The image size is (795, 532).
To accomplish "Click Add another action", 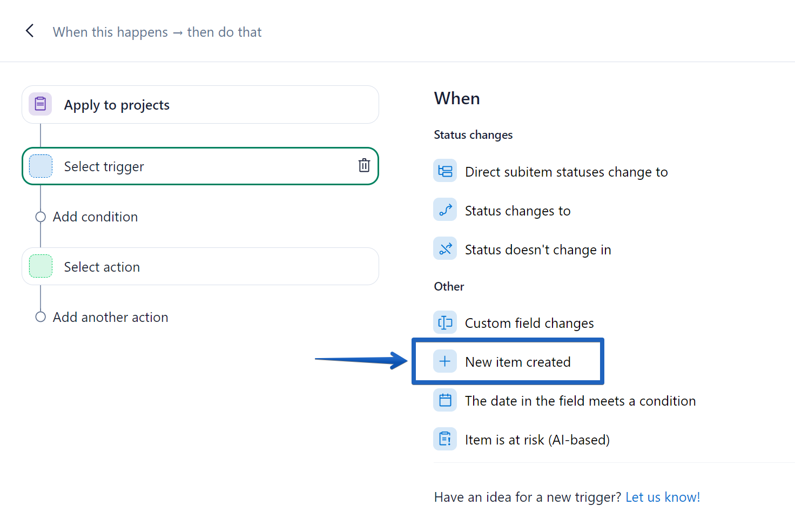I will click(x=110, y=317).
